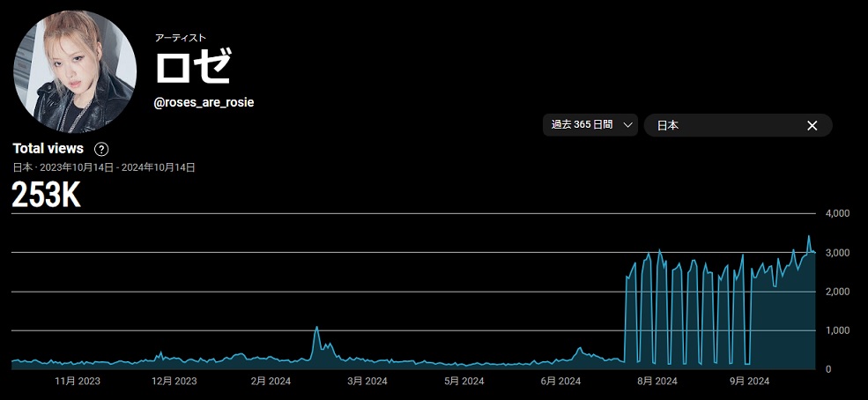
Task: Select the 8月 2024 axis label
Action: (656, 381)
